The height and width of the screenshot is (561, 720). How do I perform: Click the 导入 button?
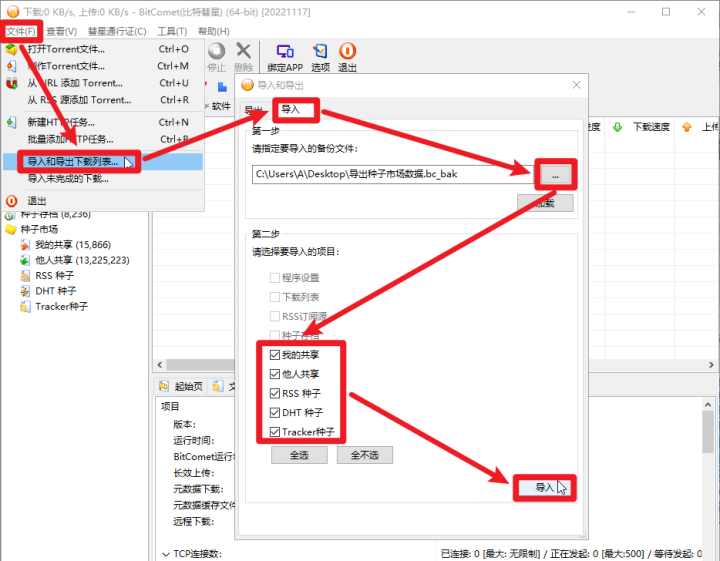click(x=545, y=488)
